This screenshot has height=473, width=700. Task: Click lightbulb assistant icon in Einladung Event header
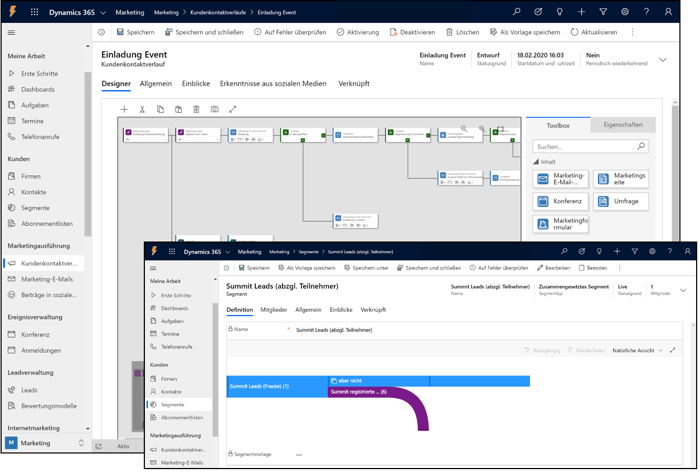[559, 12]
